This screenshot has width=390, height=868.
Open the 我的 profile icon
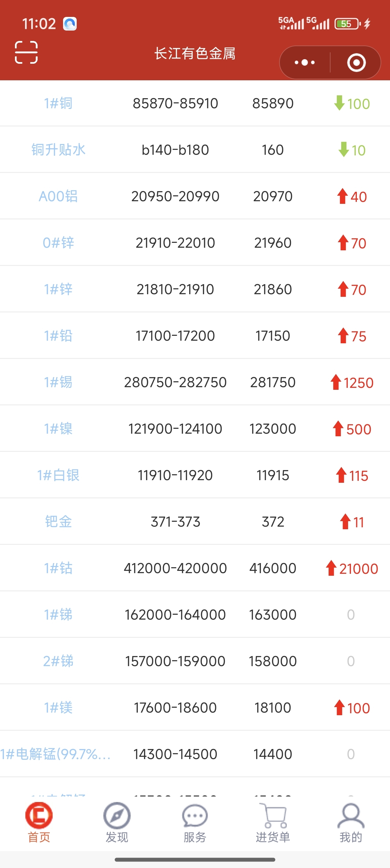pos(351,815)
